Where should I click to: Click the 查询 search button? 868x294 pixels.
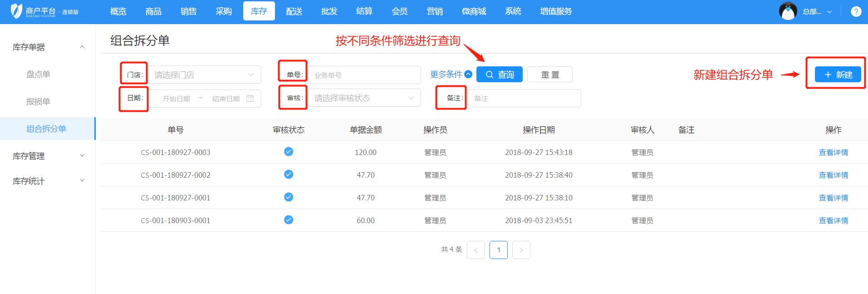499,75
